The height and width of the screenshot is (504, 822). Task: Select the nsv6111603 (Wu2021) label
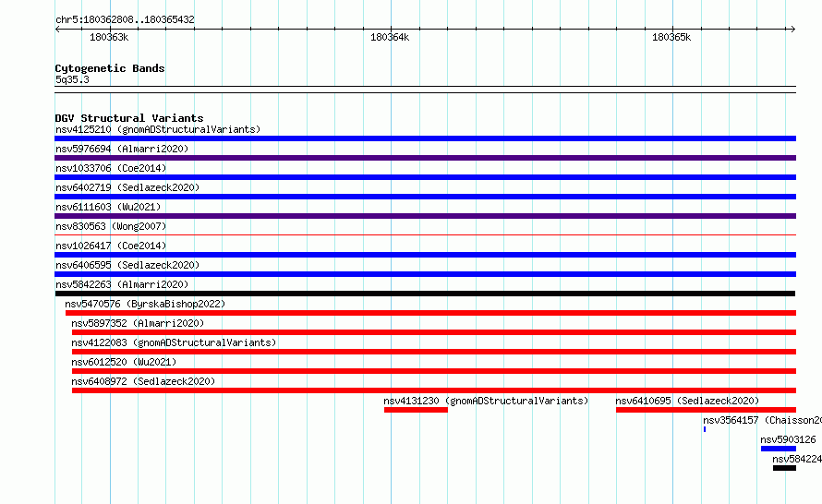[x=108, y=207]
